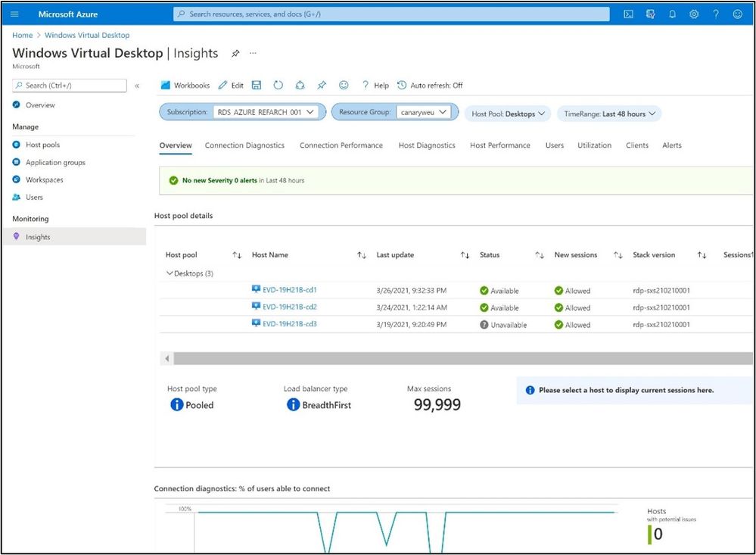Screen dimensions: 756x555
Task: Click the feedback smiley in workbook toolbar
Action: pos(344,85)
